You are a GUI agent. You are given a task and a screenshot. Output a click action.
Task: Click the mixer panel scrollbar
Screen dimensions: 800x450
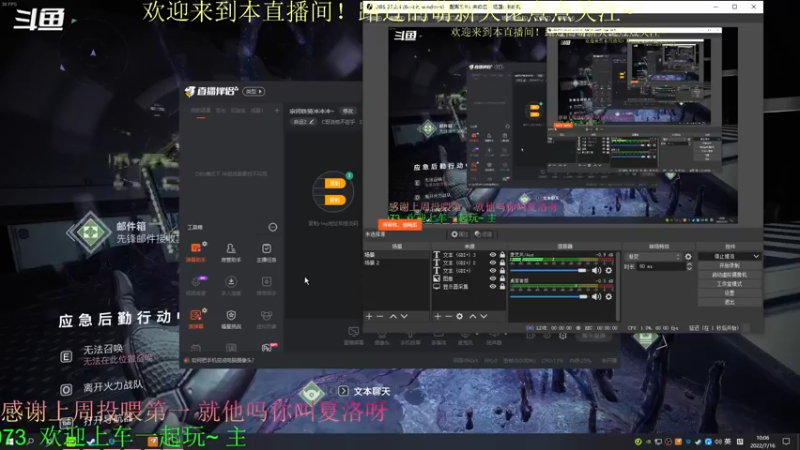pos(617,286)
